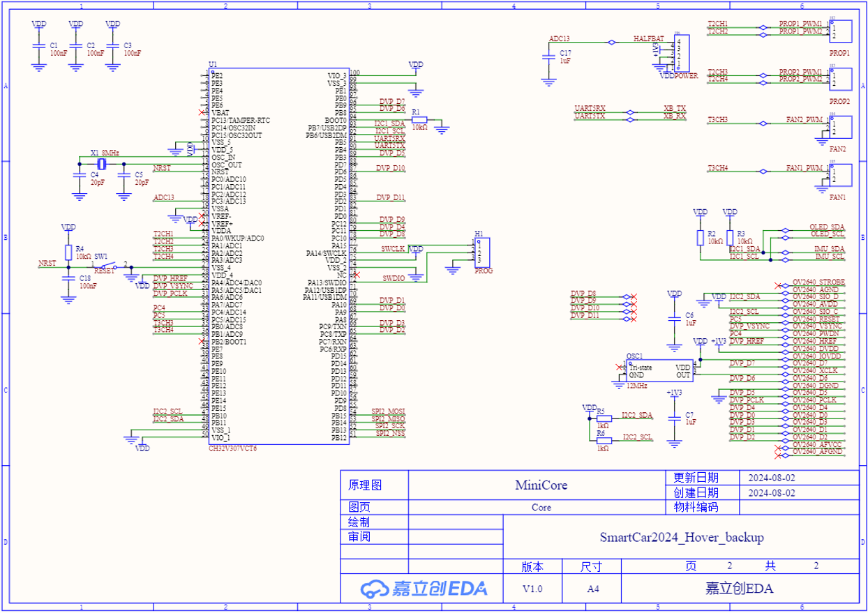Select capacitor C3 symbol
The image size is (868, 613).
112,47
